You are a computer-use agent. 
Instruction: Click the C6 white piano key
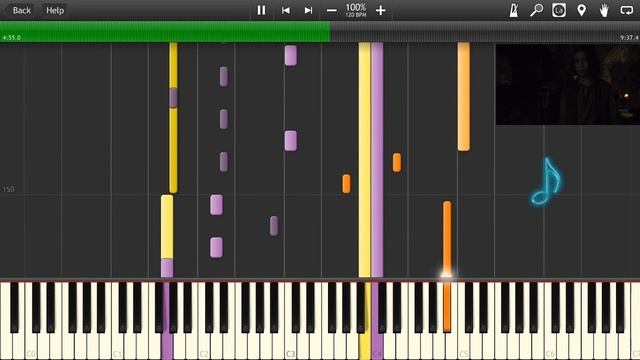pyautogui.click(x=550, y=347)
